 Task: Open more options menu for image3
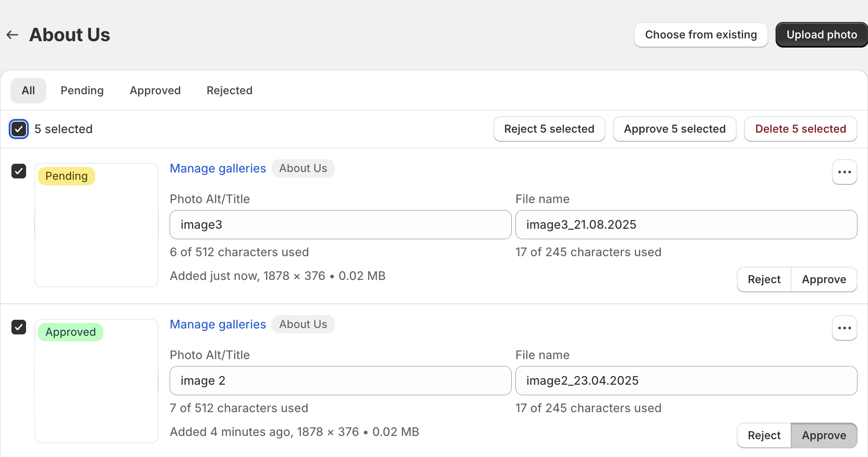point(844,172)
